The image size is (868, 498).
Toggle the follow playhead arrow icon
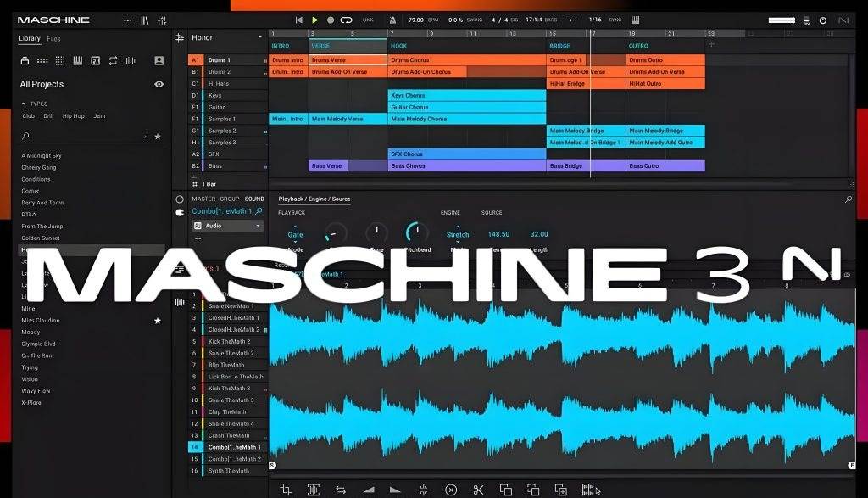click(572, 20)
